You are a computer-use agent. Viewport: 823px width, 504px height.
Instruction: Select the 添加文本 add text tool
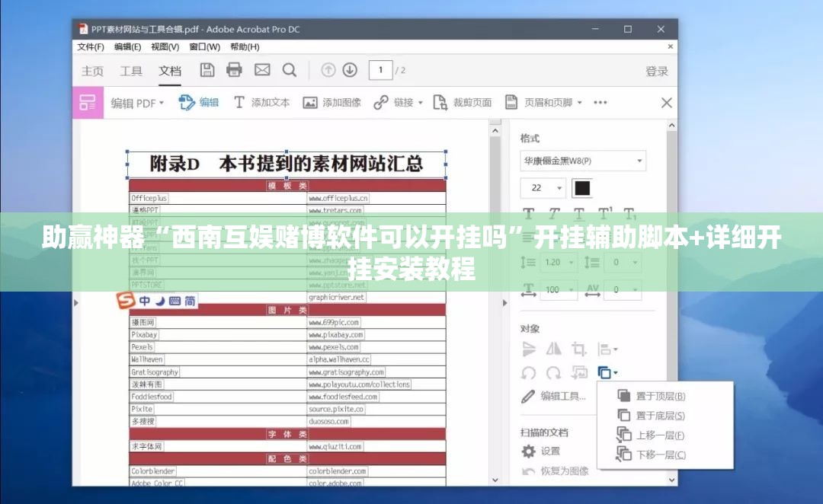[x=261, y=102]
